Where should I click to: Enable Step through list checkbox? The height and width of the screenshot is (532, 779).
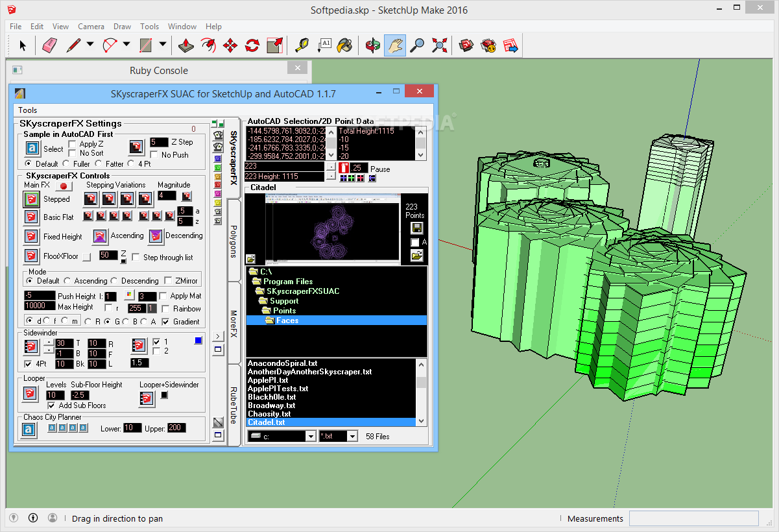(136, 257)
